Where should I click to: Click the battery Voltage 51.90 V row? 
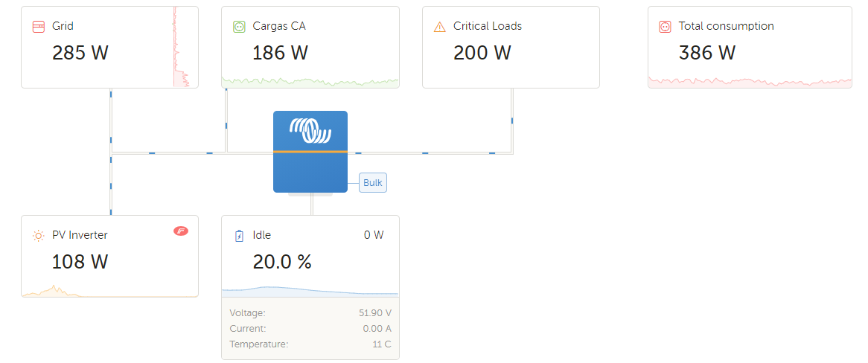coord(310,313)
